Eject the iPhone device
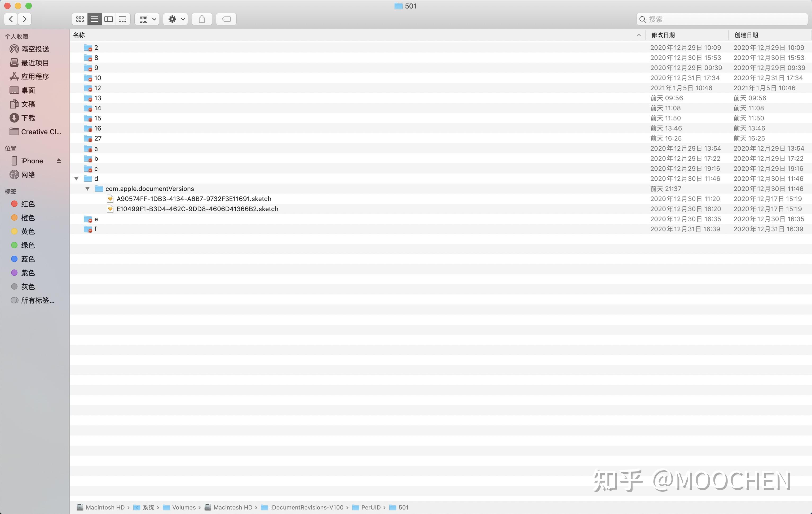This screenshot has height=514, width=812. coord(59,161)
